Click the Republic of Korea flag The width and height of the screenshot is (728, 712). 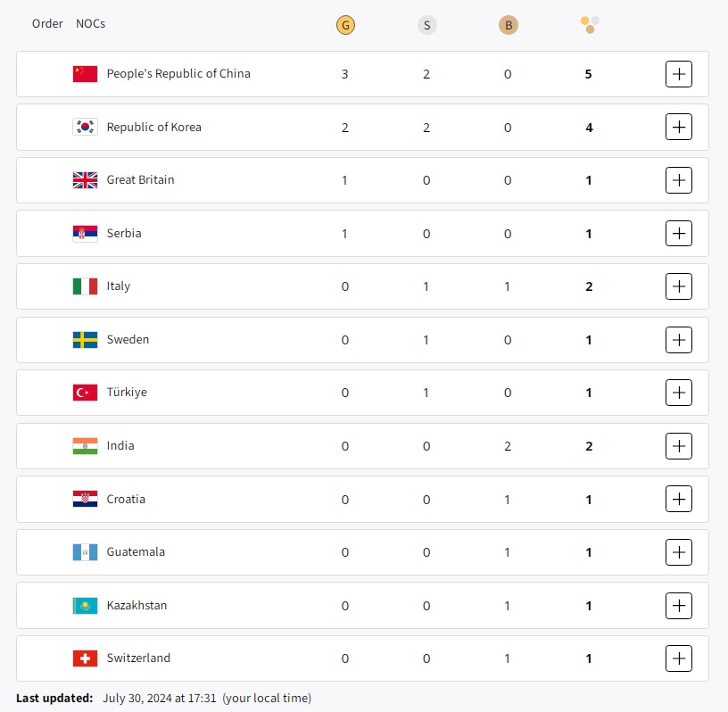pyautogui.click(x=85, y=127)
